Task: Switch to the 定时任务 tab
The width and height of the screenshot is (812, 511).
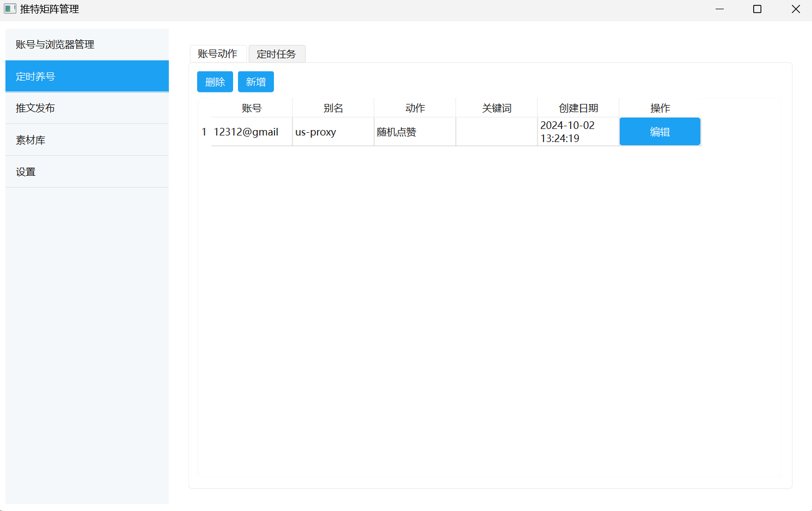Action: coord(276,54)
